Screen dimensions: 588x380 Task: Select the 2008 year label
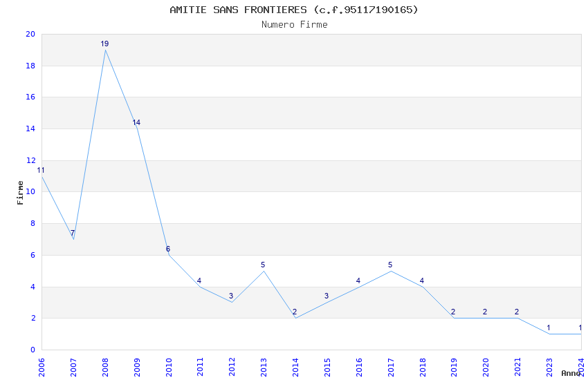click(105, 368)
